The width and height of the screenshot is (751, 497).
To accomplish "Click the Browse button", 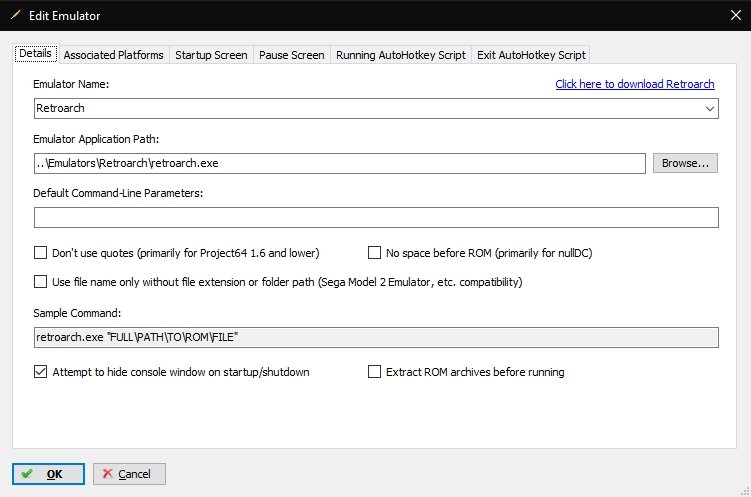I will pos(685,163).
